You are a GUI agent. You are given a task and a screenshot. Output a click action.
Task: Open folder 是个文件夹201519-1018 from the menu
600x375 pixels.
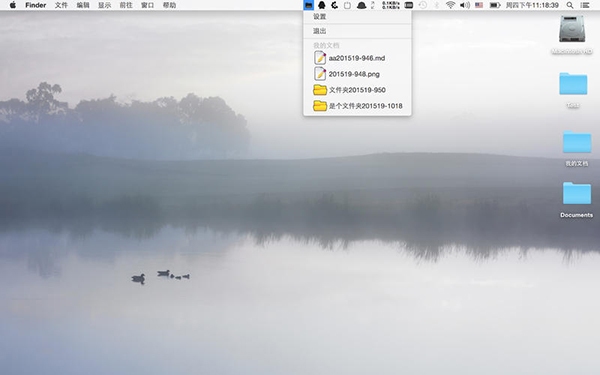357,106
